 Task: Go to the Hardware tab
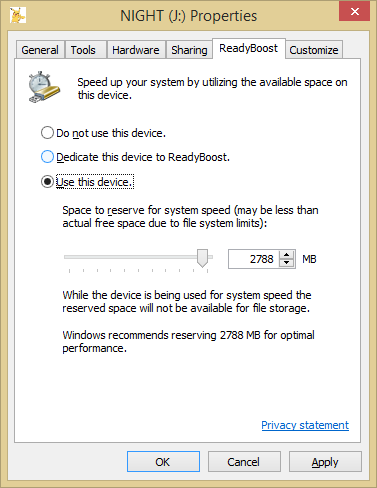pos(136,50)
